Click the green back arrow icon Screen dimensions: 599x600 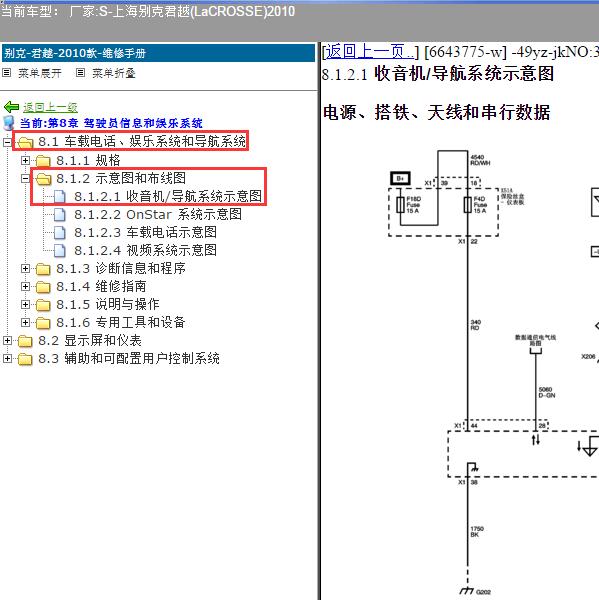(11, 107)
